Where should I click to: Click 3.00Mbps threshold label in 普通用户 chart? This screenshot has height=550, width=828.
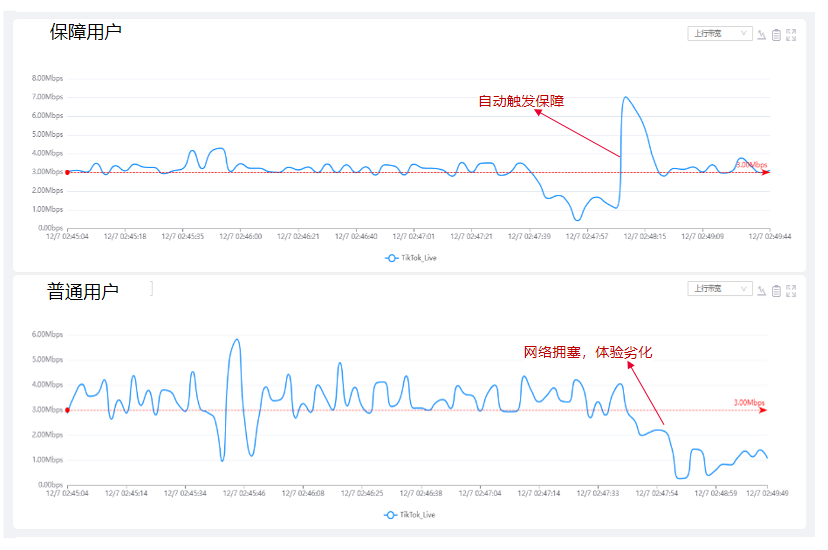(x=748, y=402)
